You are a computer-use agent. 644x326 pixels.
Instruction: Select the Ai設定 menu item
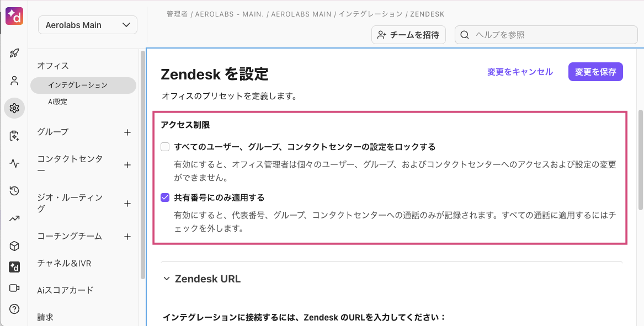[x=57, y=102]
